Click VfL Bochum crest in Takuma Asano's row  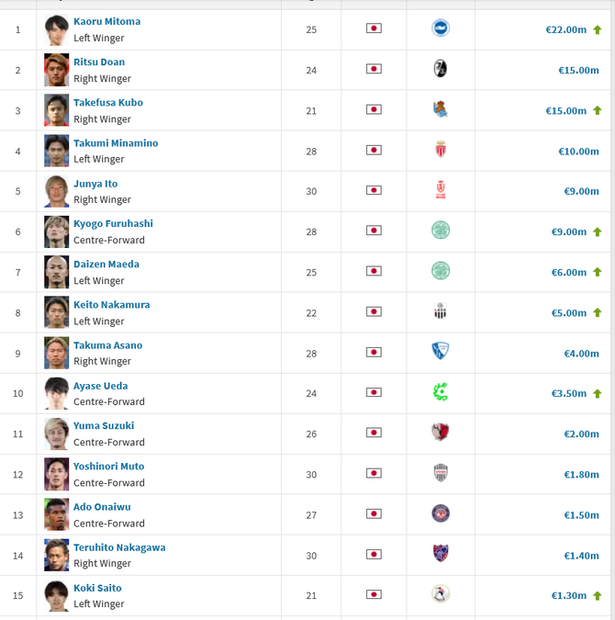(x=440, y=351)
